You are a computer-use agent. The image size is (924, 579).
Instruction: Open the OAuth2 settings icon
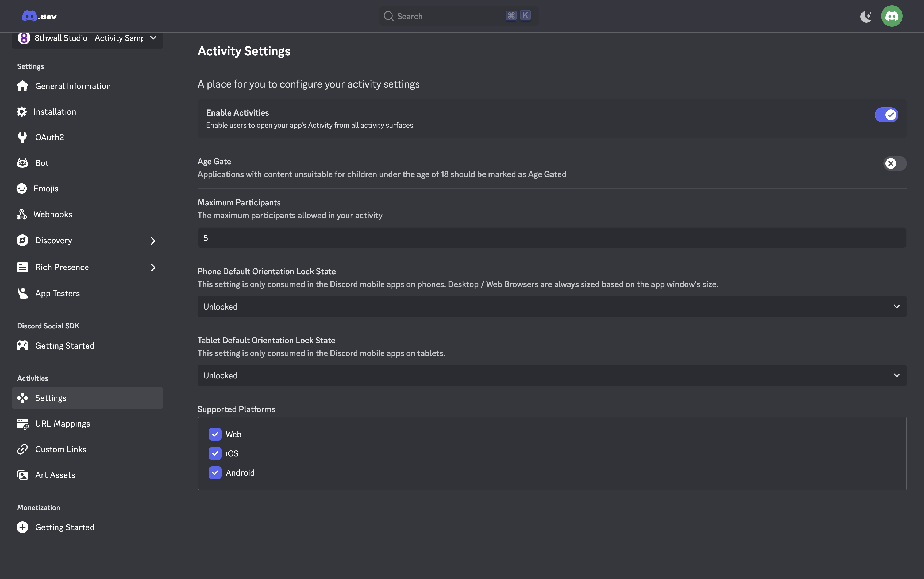22,137
